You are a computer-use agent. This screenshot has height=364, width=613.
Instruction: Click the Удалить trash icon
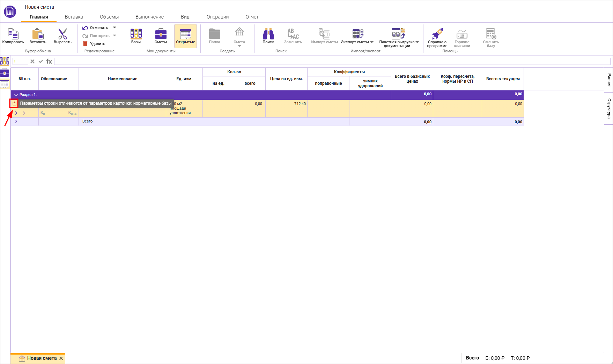(85, 44)
